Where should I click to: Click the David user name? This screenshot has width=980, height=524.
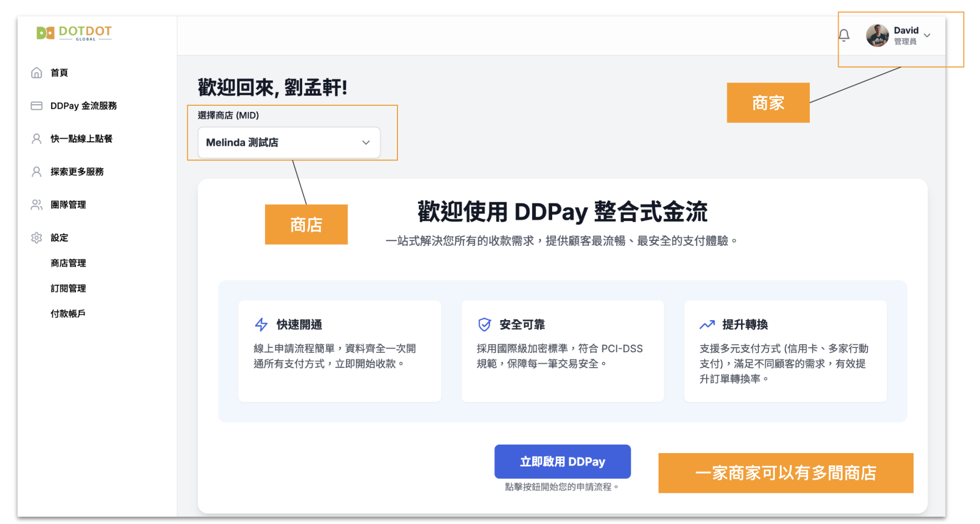906,30
